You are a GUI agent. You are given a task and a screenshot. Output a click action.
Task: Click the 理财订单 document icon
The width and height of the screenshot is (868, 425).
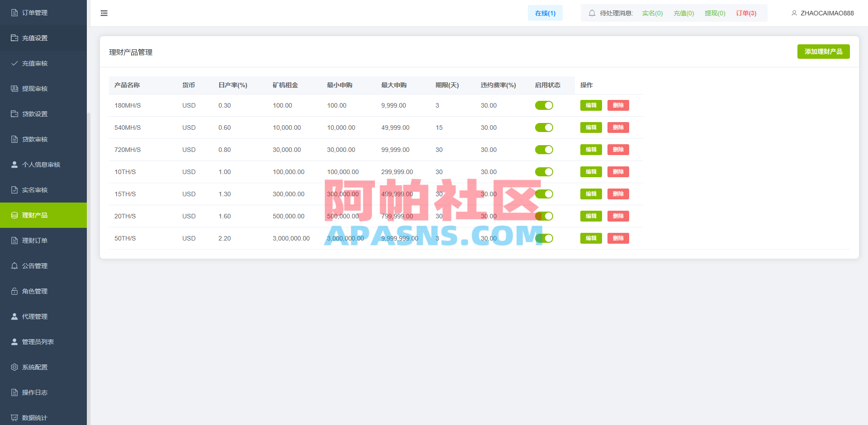14,241
